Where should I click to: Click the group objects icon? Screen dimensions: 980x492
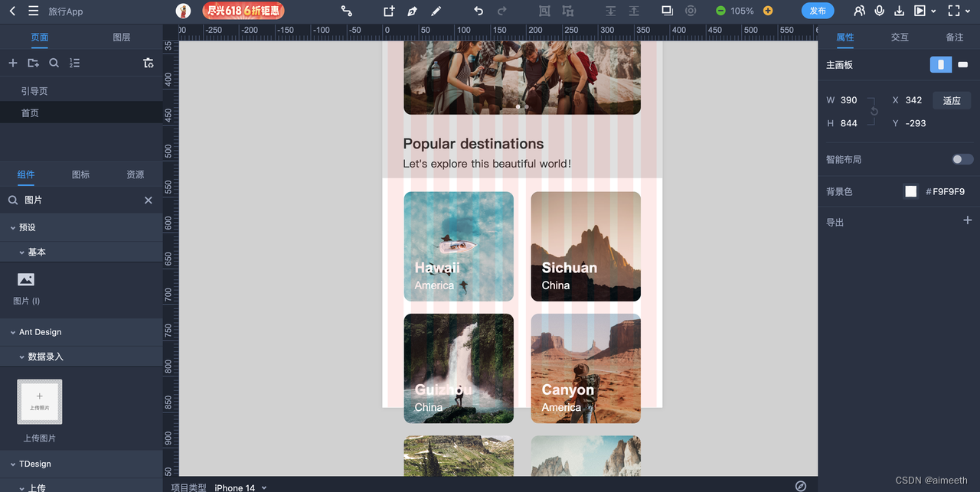[x=544, y=11]
